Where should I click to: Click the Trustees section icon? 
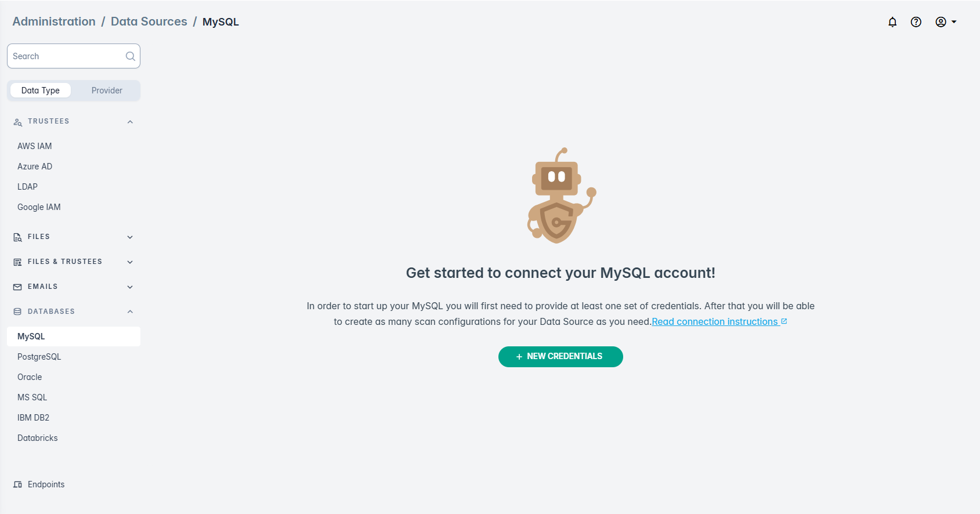point(17,122)
